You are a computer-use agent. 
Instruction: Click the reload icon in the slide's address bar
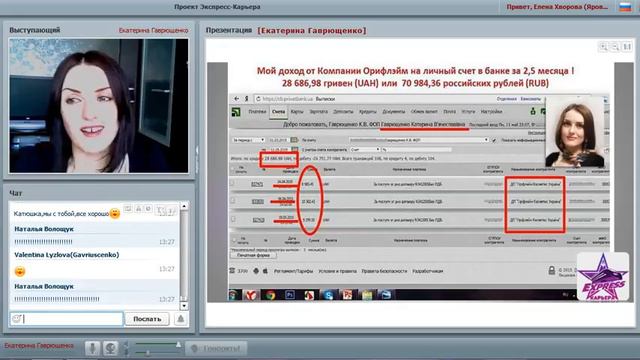(x=258, y=99)
